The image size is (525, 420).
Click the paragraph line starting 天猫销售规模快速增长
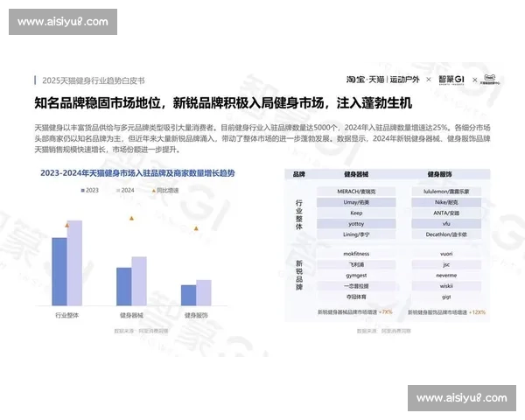[107, 150]
